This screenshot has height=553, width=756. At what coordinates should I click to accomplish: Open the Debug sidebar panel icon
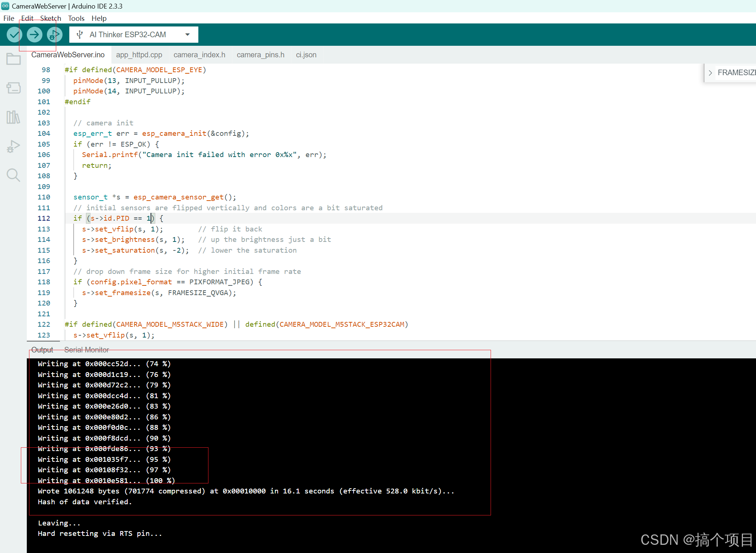tap(13, 146)
